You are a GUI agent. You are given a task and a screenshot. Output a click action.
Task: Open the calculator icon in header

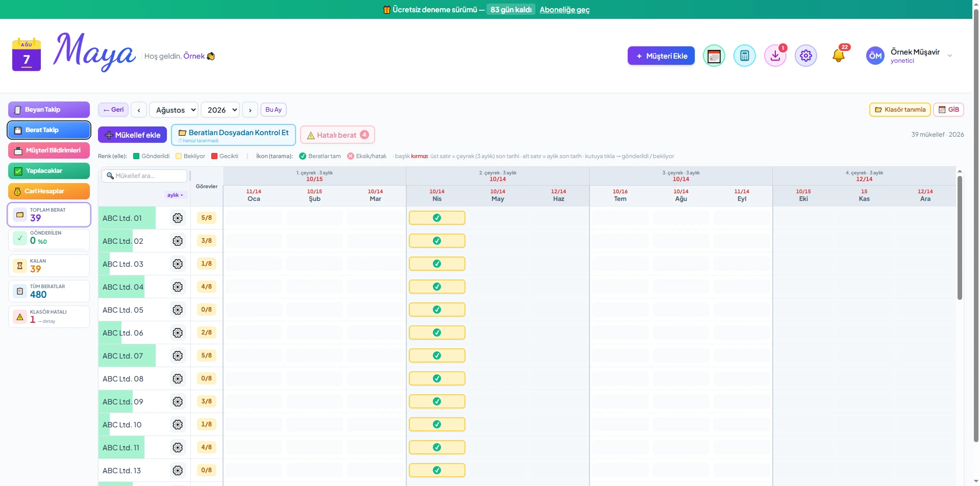point(744,56)
